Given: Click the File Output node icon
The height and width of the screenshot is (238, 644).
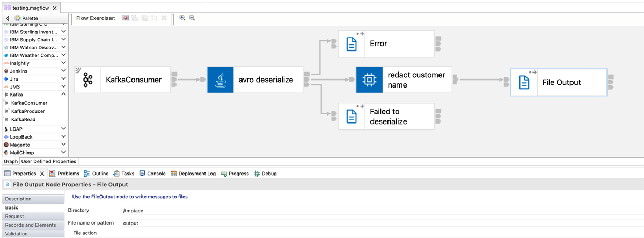Looking at the screenshot, I should click(x=523, y=82).
